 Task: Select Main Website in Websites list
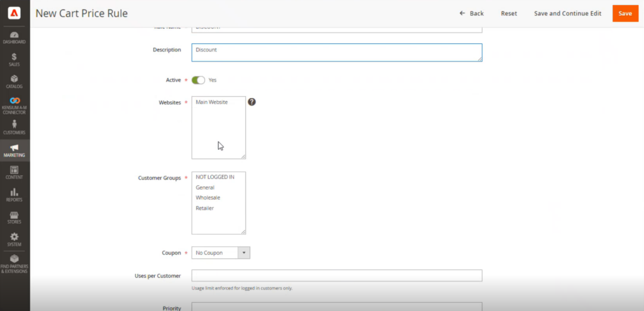coord(211,102)
